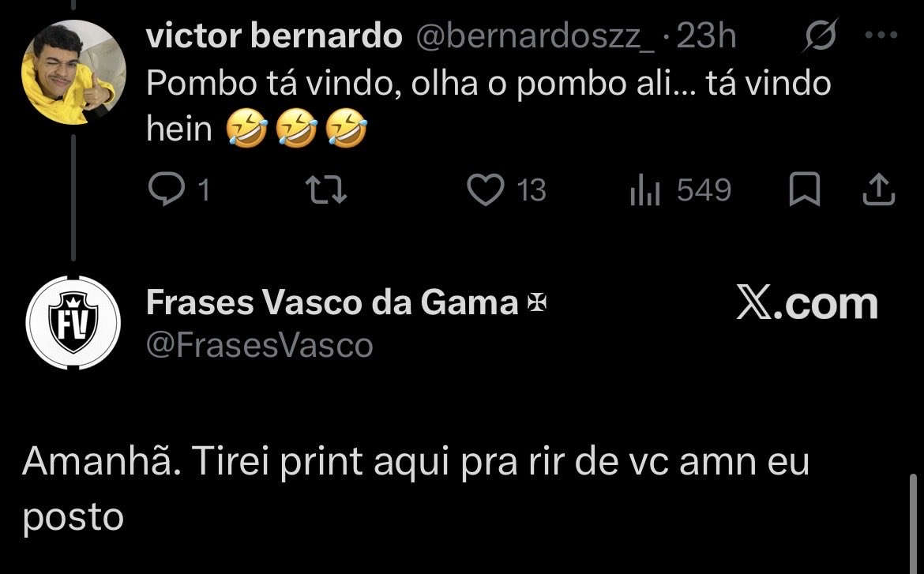Select the 'Pombo tá vindo' tweet text
Viewport: 924px width, 574px height.
(489, 106)
